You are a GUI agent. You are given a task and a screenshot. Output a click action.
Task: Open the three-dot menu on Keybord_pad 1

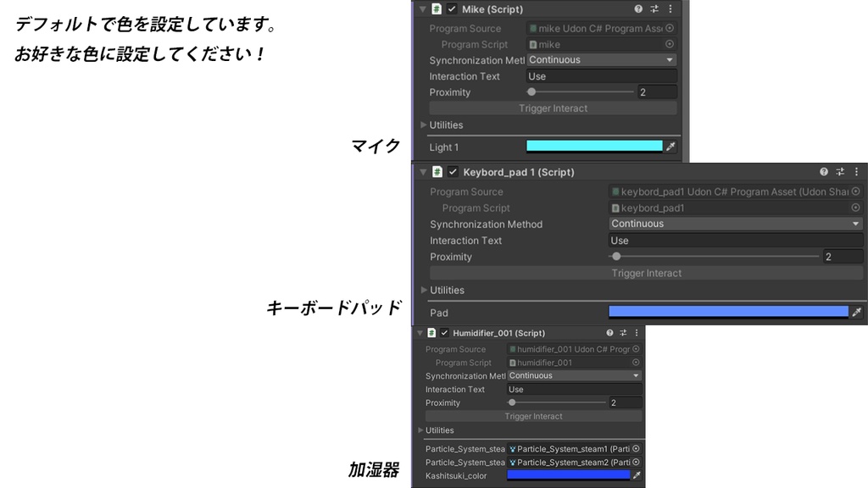(x=855, y=171)
